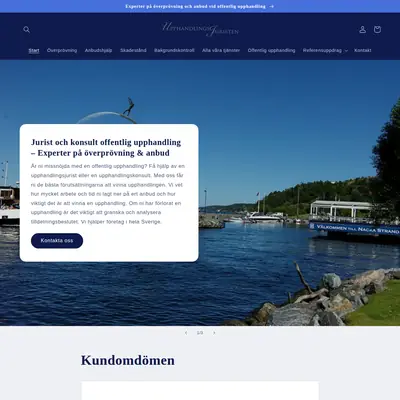Open the Offentlig upphandling menu item
The width and height of the screenshot is (400, 400).
[x=271, y=50]
